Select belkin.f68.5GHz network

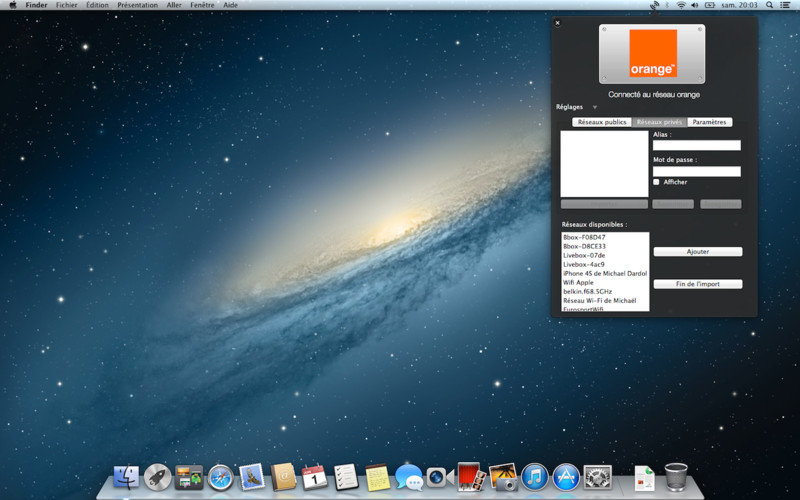pos(605,292)
